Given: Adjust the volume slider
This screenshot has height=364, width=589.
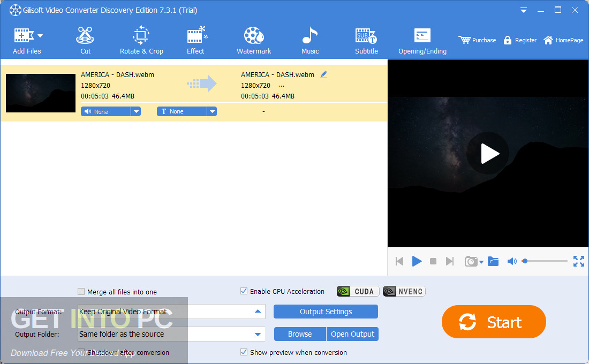Looking at the screenshot, I should [546, 261].
